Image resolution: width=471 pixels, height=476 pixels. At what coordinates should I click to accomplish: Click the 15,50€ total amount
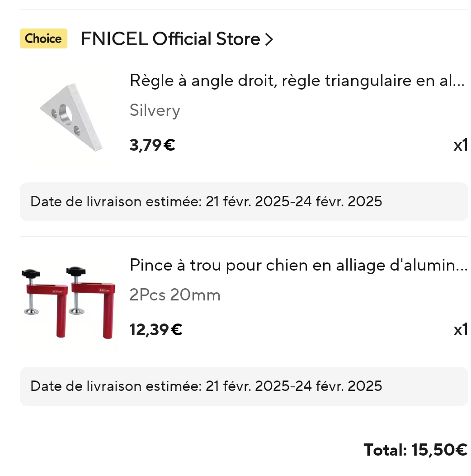tap(439, 450)
